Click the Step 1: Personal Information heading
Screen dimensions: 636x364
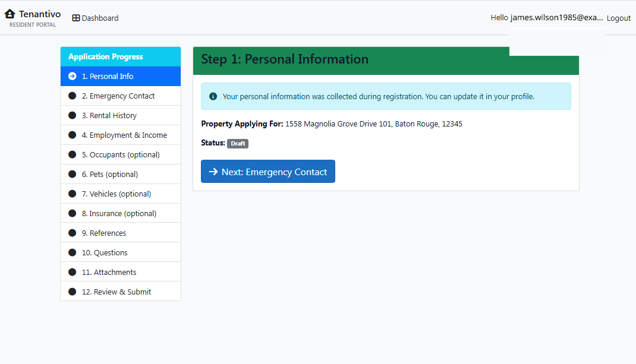pyautogui.click(x=285, y=59)
